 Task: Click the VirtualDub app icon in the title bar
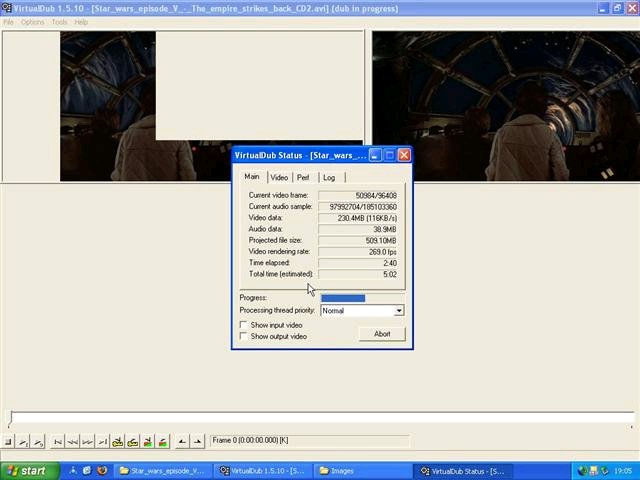point(6,8)
